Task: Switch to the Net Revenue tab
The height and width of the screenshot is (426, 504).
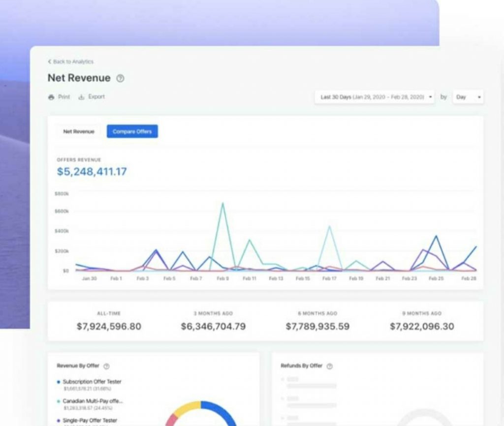Action: 79,131
